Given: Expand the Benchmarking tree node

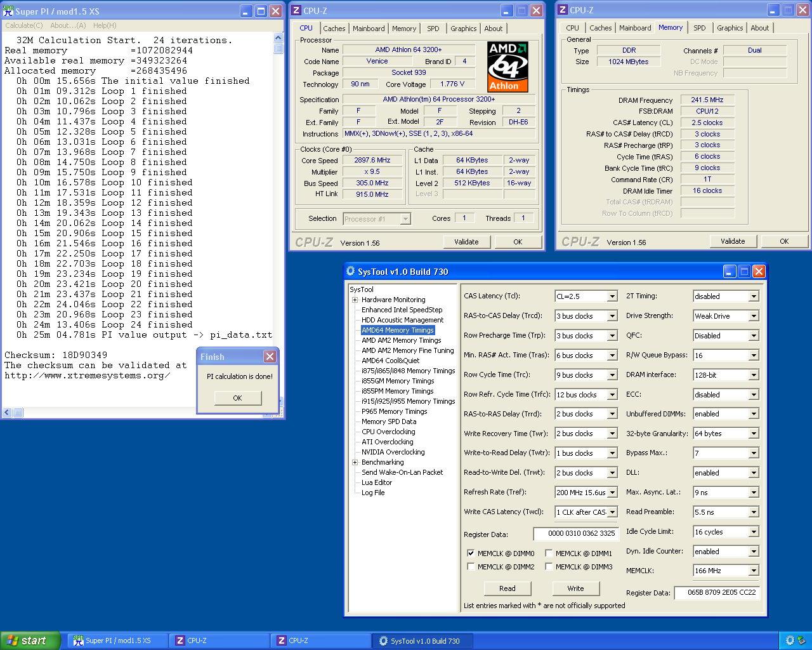Looking at the screenshot, I should [355, 462].
